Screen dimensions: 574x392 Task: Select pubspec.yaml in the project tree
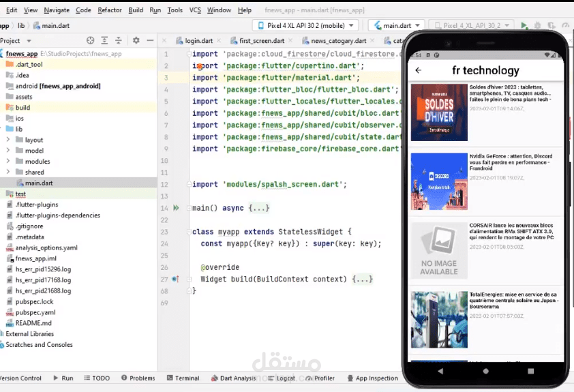point(35,312)
